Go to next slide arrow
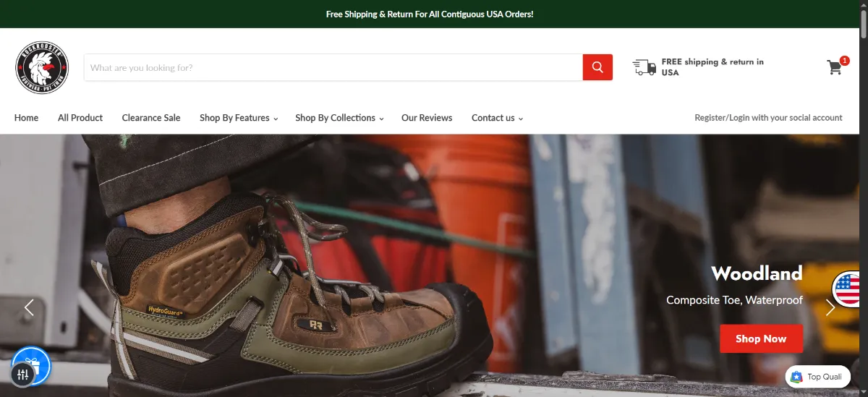This screenshot has width=868, height=397. pyautogui.click(x=830, y=307)
